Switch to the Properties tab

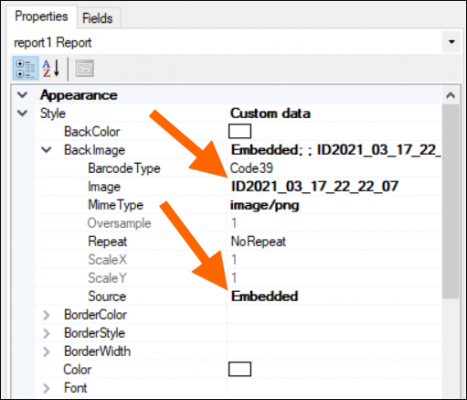tap(41, 16)
